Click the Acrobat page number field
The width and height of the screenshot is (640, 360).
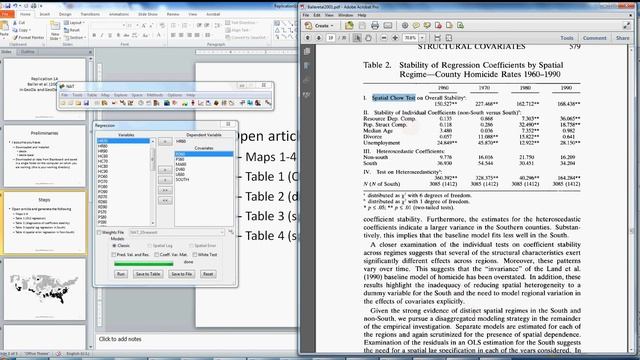[x=331, y=38]
